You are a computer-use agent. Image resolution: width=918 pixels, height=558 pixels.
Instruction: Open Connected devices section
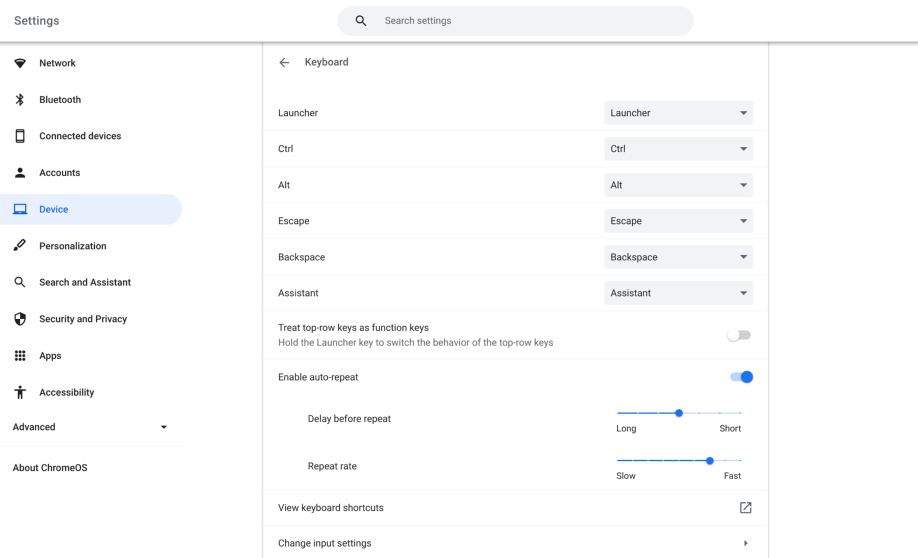point(80,136)
